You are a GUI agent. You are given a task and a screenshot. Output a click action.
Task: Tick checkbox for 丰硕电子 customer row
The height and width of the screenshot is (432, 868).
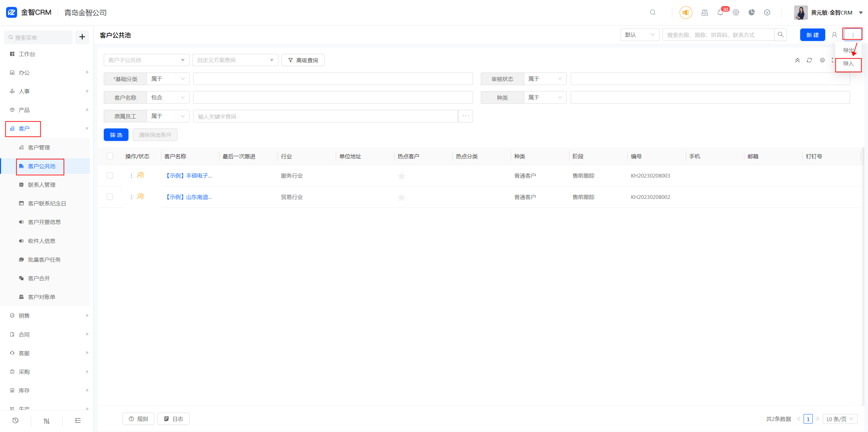pyautogui.click(x=110, y=176)
